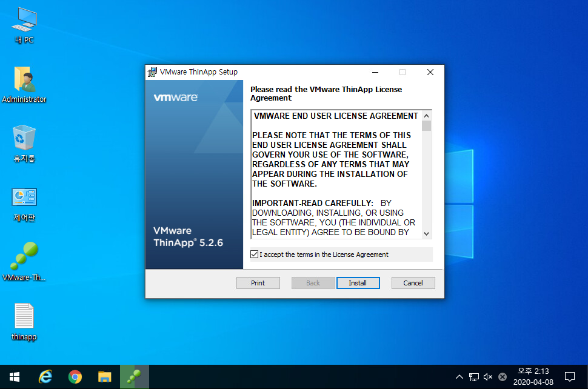Open the Windows Start menu
588x389 pixels.
(x=15, y=377)
